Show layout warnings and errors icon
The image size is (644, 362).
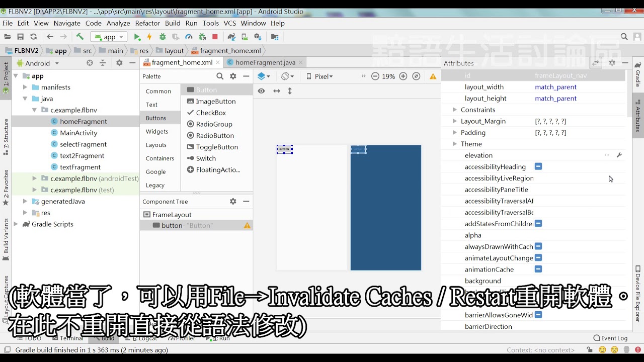pos(433,76)
